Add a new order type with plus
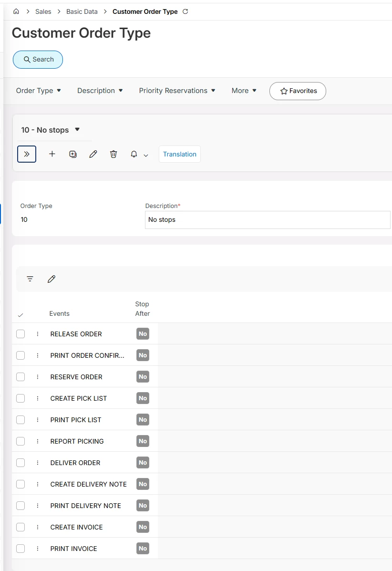Image resolution: width=392 pixels, height=571 pixels. pyautogui.click(x=52, y=154)
